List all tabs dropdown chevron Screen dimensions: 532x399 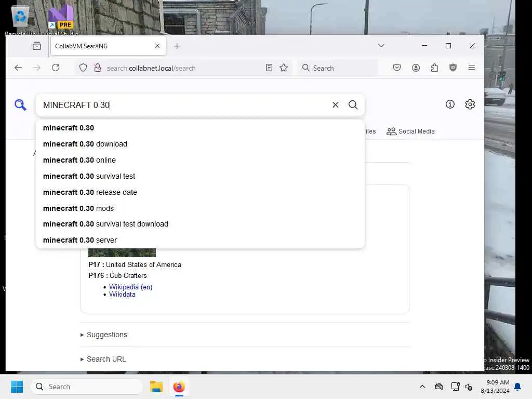tap(381, 46)
